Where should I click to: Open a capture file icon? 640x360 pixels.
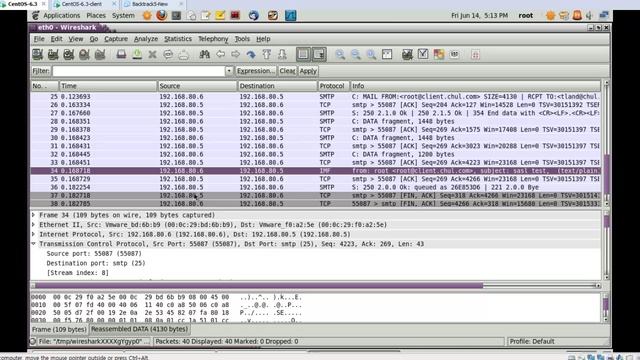tap(121, 54)
